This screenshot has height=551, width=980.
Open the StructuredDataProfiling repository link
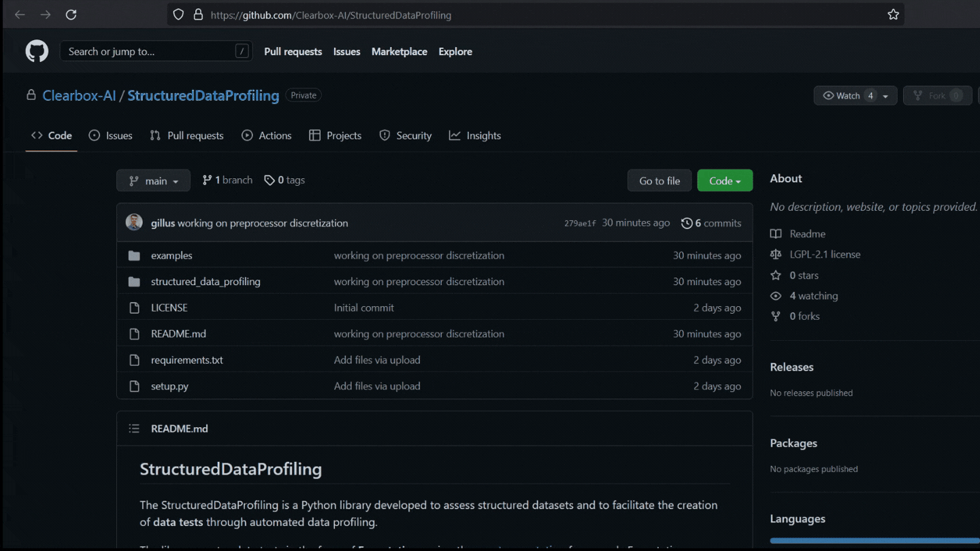tap(203, 95)
